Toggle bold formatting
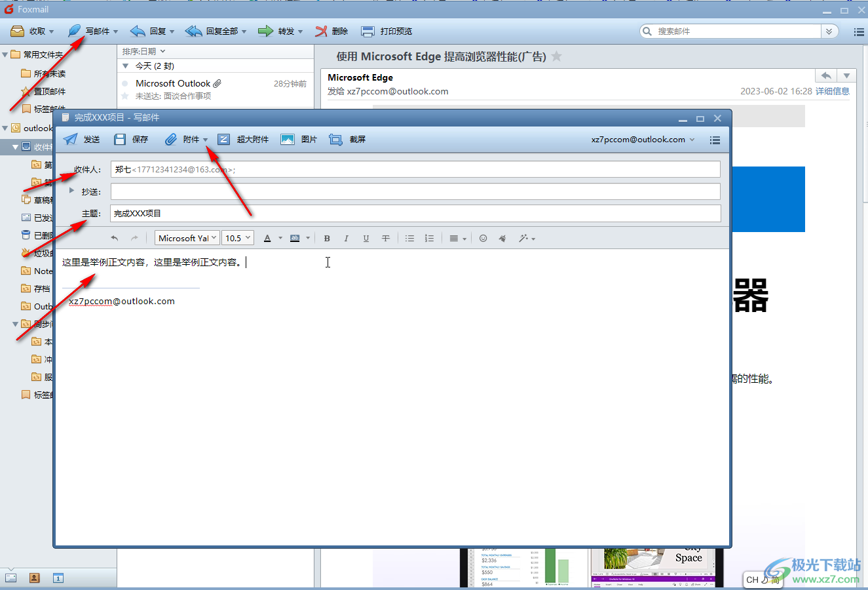This screenshot has width=868, height=590. (x=327, y=239)
